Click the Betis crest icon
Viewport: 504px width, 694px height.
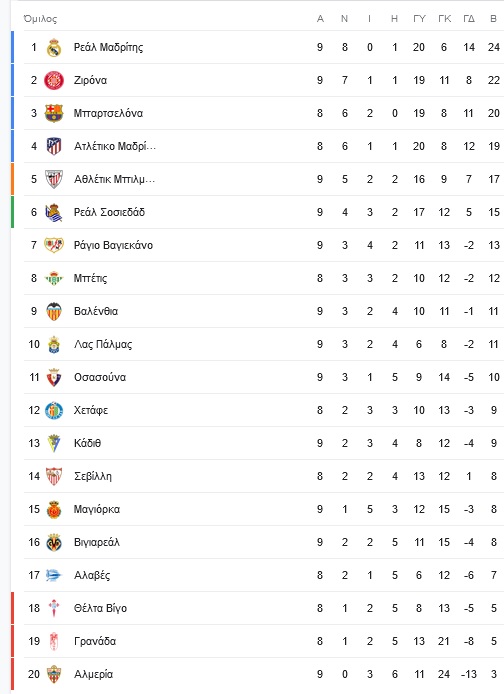(x=54, y=278)
